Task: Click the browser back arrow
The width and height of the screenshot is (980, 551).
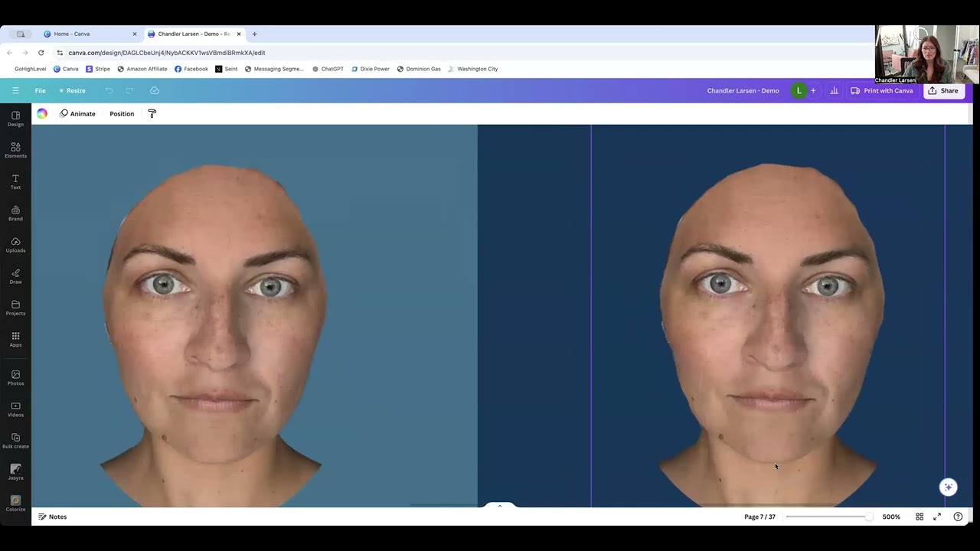Action: pyautogui.click(x=10, y=53)
